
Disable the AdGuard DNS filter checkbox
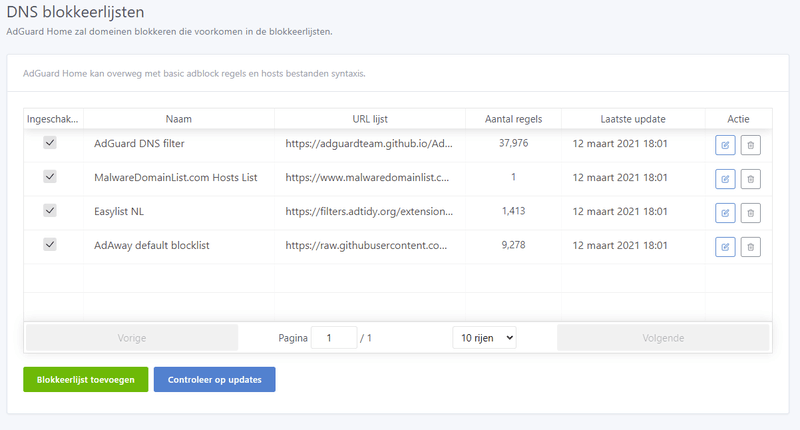[x=50, y=143]
